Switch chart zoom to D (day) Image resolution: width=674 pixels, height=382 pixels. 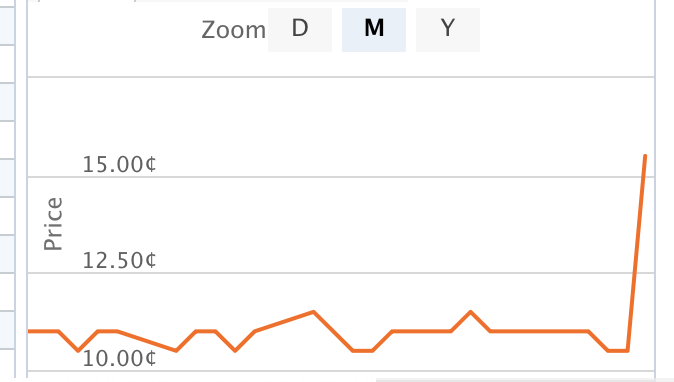pyautogui.click(x=300, y=30)
